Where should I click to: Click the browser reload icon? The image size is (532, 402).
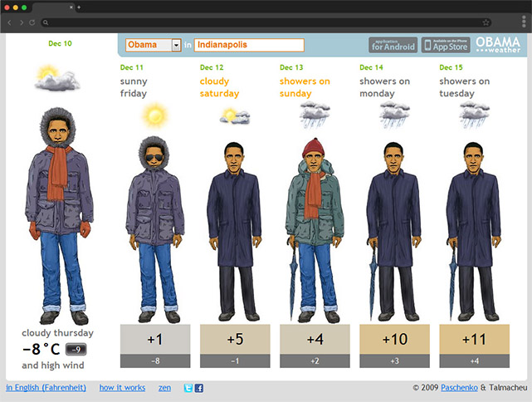click(32, 22)
